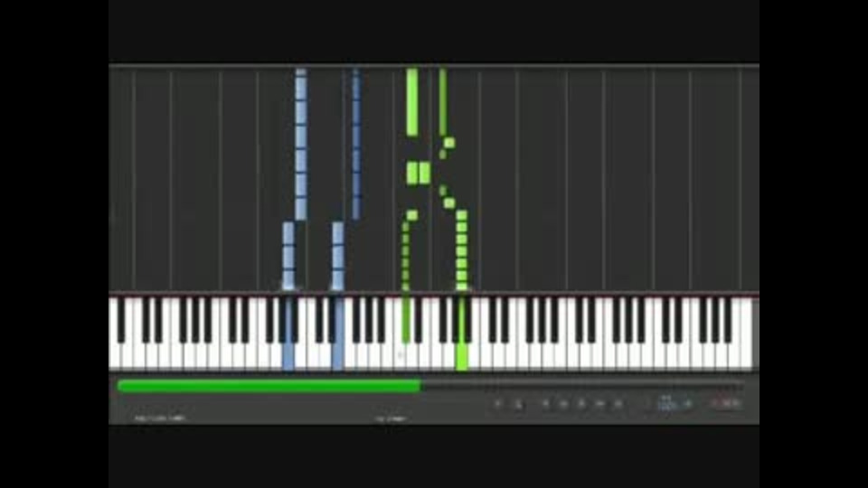Click the reddish icon at the control bar's right end
The height and width of the screenshot is (488, 868).
tap(726, 403)
